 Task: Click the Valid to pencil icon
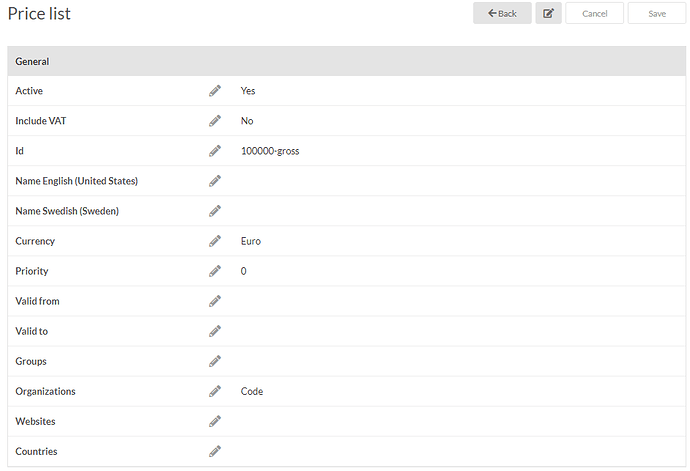coord(215,331)
